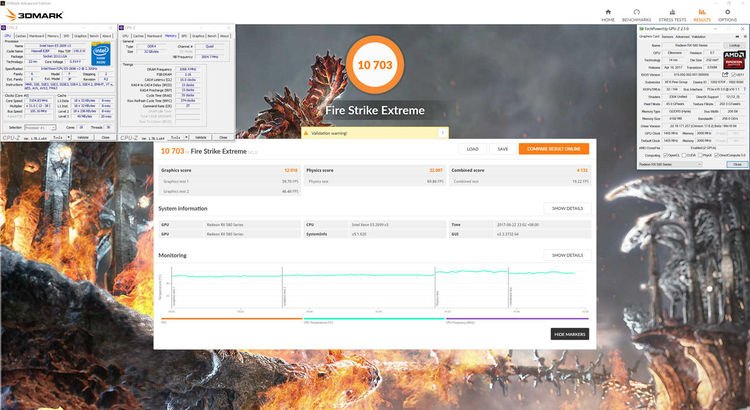
Task: Open the Tools dropdown arrow in CPU tab window
Action: (69, 137)
